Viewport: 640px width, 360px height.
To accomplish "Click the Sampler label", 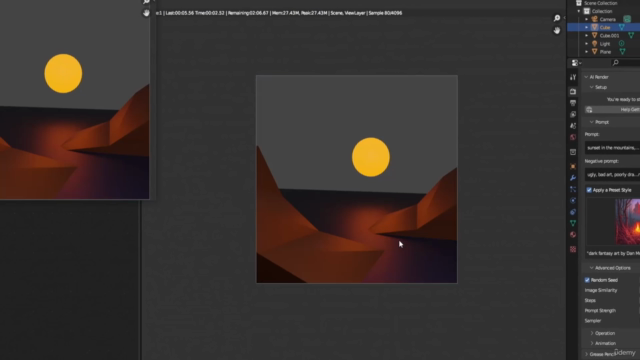I will pos(593,321).
